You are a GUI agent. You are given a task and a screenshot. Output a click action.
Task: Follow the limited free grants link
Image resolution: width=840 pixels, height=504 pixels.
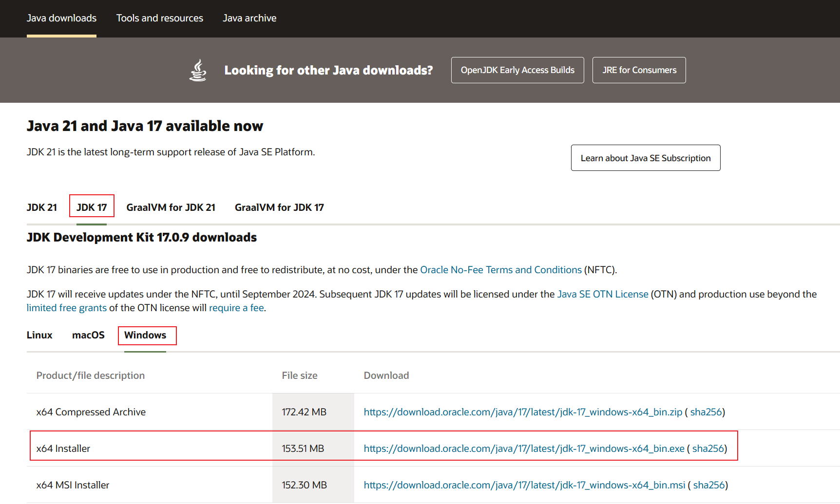pos(67,308)
